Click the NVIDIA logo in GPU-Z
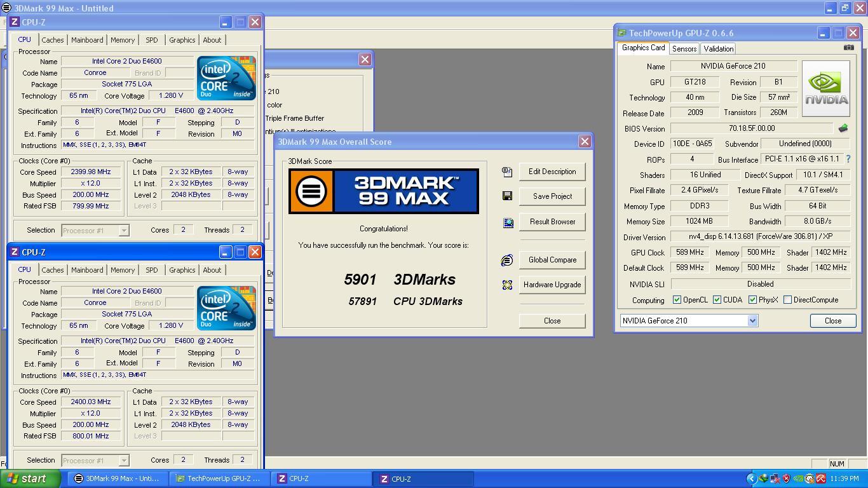868x488 pixels. 826,89
